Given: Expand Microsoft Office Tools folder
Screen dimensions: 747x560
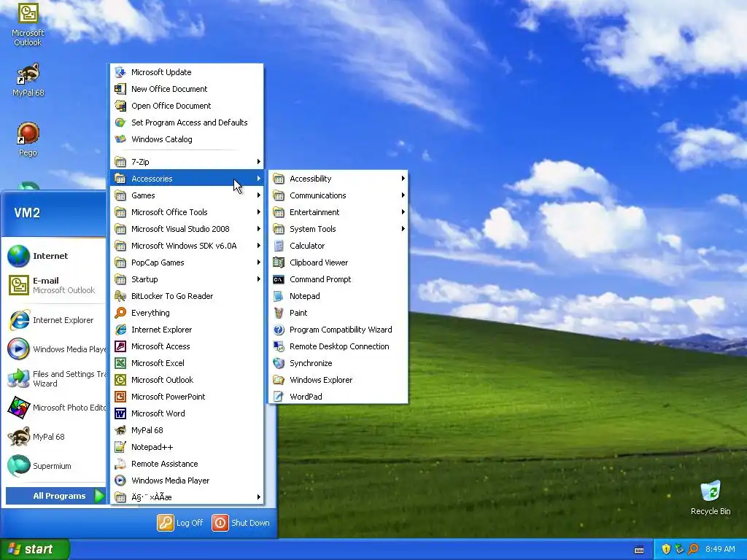Looking at the screenshot, I should 187,212.
